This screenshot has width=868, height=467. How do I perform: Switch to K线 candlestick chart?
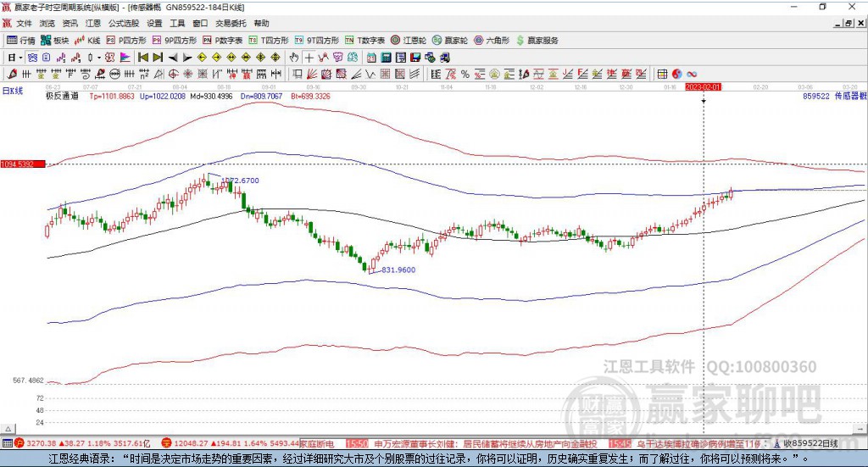point(87,41)
